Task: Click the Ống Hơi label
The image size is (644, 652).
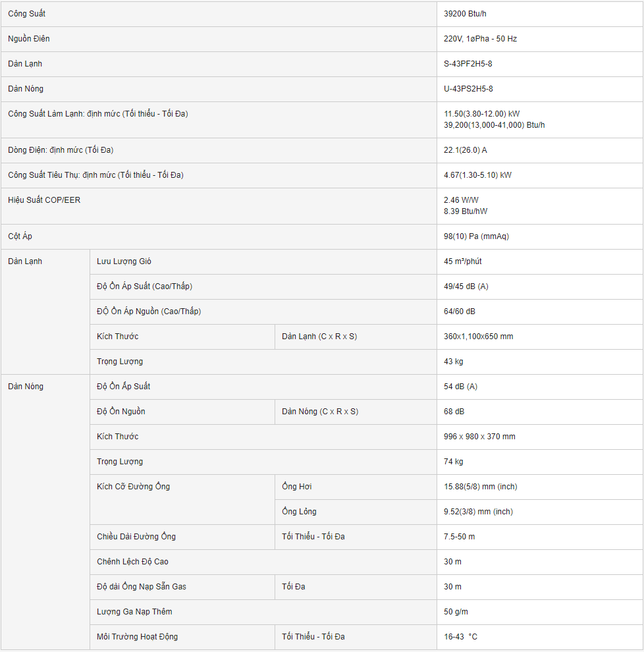Action: click(x=297, y=487)
